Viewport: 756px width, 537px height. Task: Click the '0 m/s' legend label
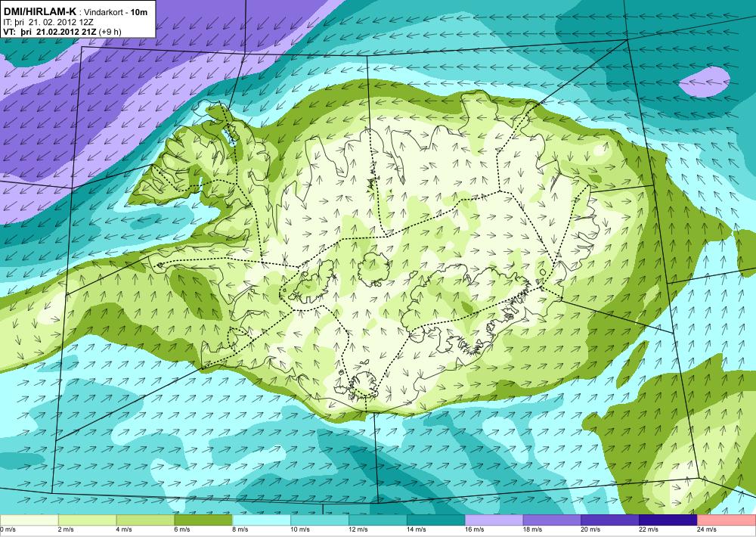tap(8, 529)
